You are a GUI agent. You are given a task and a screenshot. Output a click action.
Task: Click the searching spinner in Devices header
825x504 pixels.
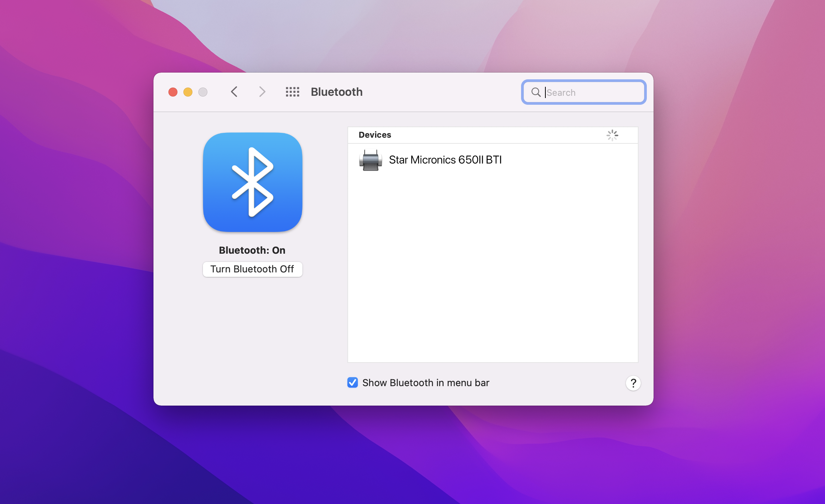coord(612,135)
